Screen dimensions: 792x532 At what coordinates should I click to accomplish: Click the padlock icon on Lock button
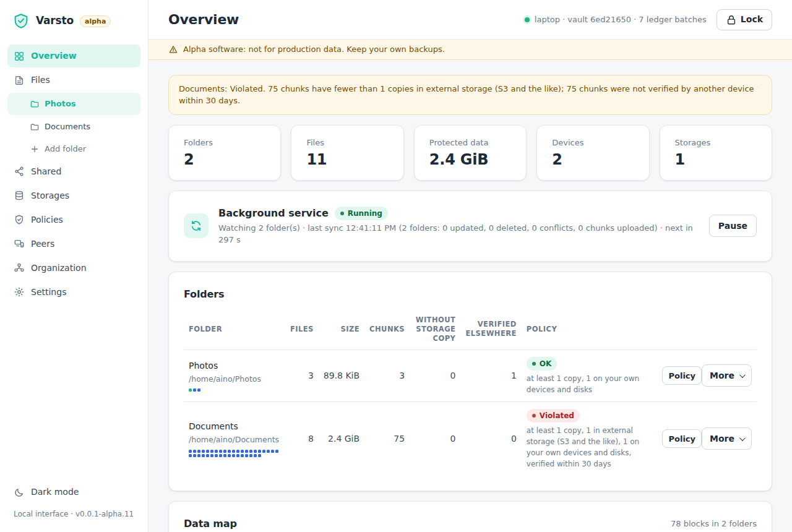(x=731, y=20)
